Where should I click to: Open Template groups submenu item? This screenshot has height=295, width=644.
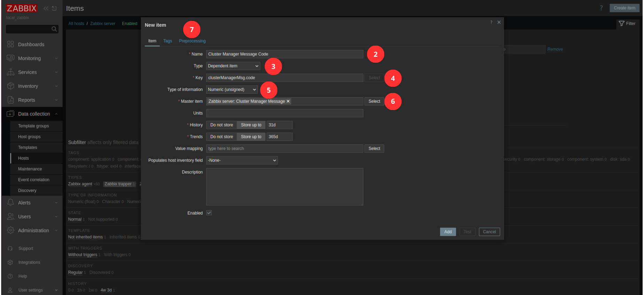(33, 126)
